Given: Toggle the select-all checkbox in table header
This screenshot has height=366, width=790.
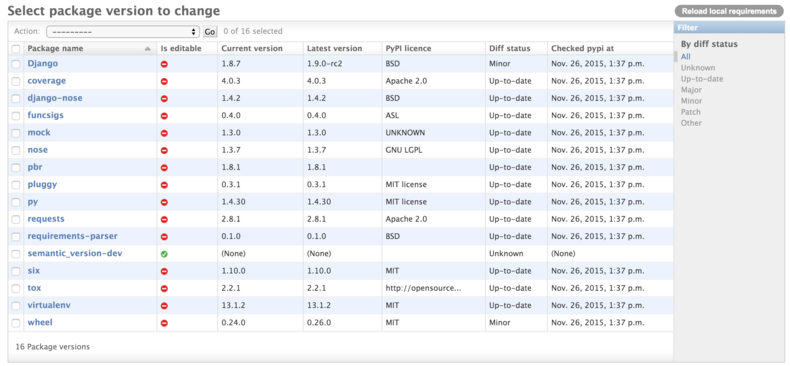Looking at the screenshot, I should pos(16,49).
